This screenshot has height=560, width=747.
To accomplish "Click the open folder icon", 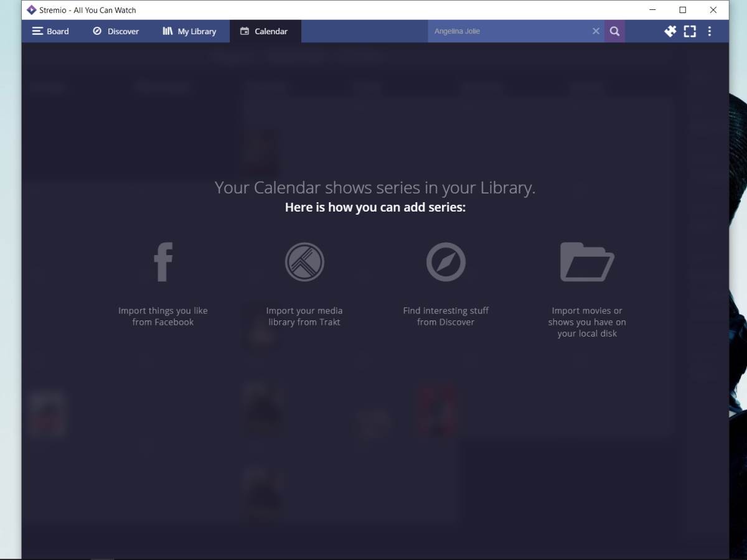I will 586,262.
